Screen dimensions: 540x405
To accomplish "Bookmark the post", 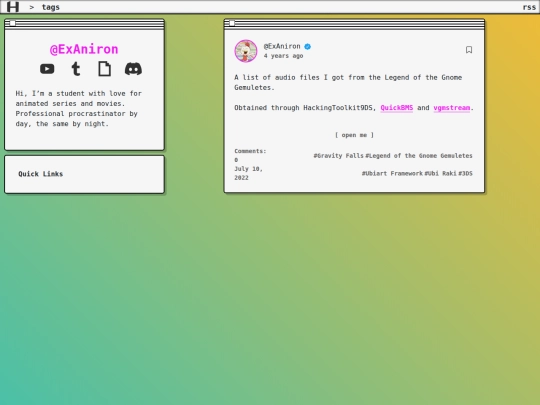I will pyautogui.click(x=469, y=50).
